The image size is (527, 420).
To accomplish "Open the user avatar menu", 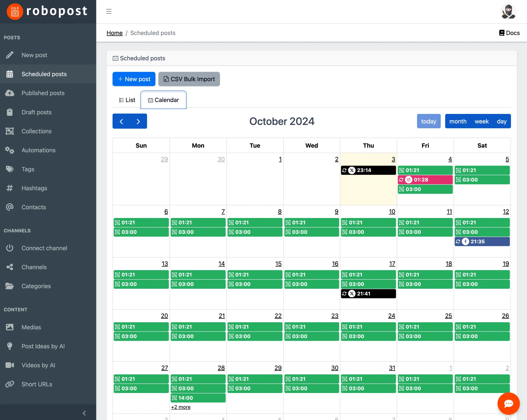I will coord(508,12).
